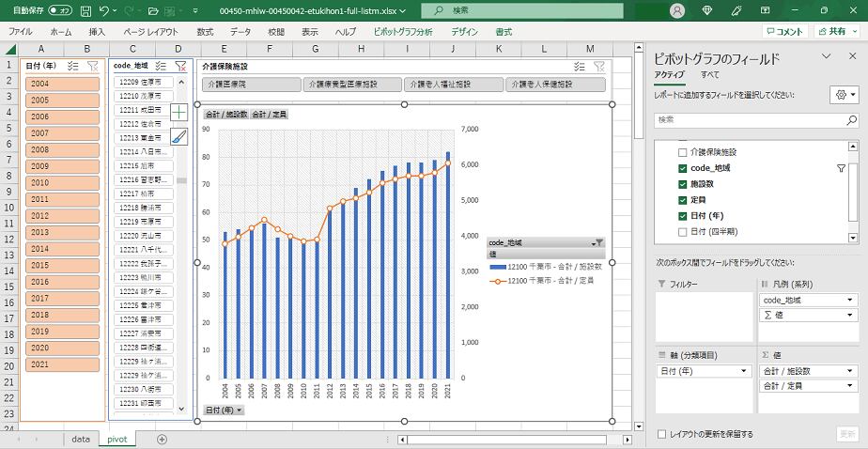Uncheck the 施設数 field checkbox
Viewport: 868px width, 449px height.
pos(682,184)
